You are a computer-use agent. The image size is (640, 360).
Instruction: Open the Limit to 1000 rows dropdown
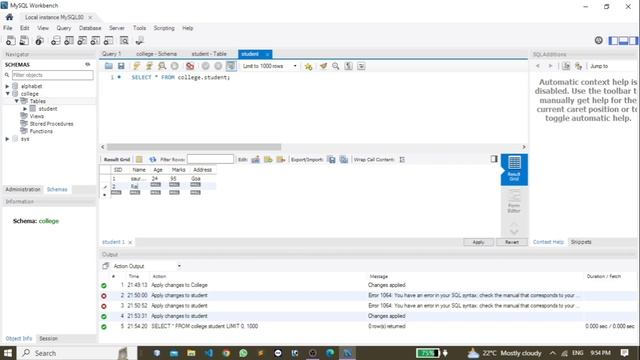coord(269,66)
